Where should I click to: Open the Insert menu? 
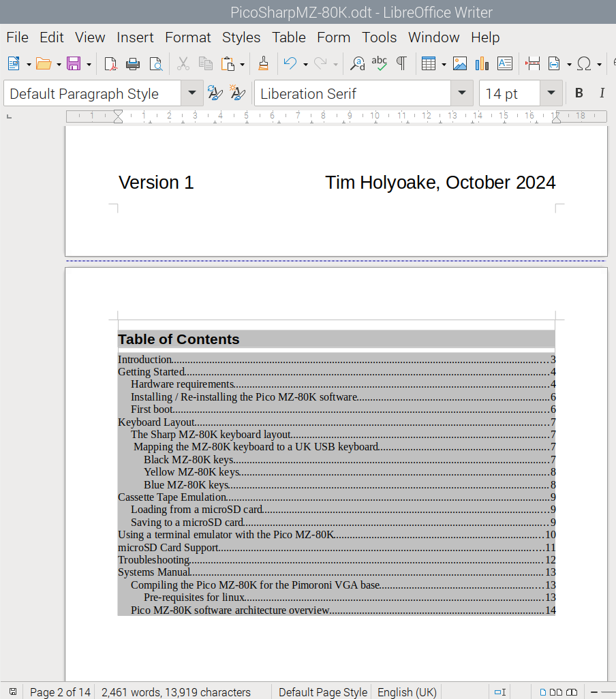tap(135, 37)
